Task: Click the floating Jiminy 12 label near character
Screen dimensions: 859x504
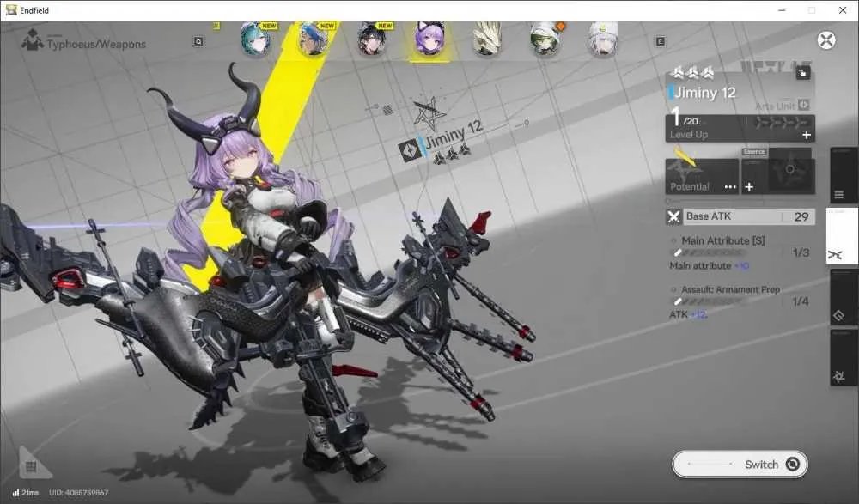Action: pos(453,135)
